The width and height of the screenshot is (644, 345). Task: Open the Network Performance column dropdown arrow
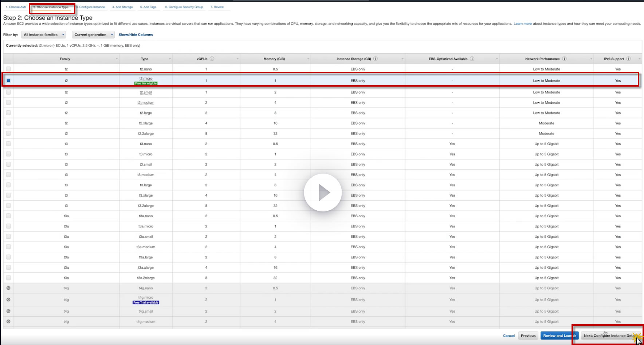(x=591, y=59)
